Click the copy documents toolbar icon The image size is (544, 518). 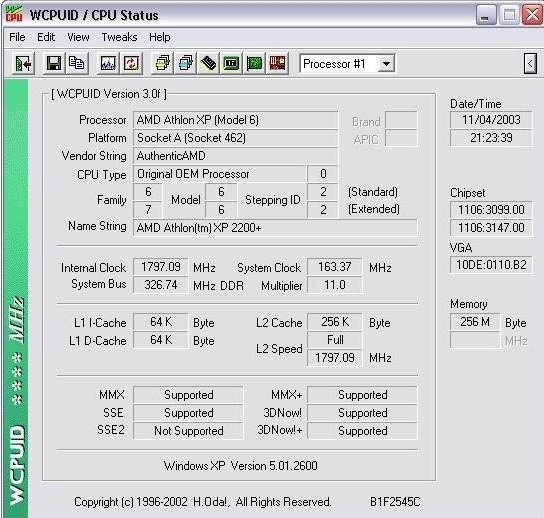[76, 63]
